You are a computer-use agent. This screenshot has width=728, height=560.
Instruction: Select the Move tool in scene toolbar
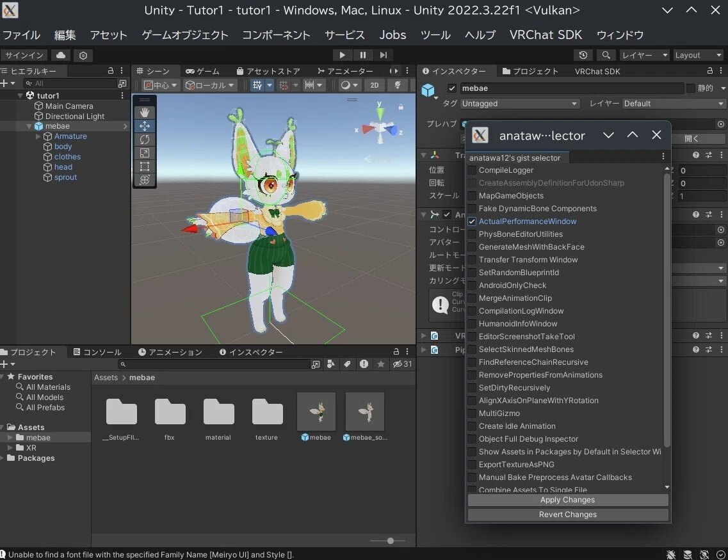tap(145, 125)
